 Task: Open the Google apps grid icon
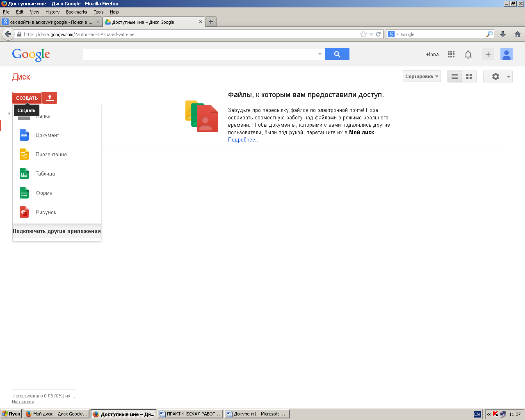[x=451, y=54]
